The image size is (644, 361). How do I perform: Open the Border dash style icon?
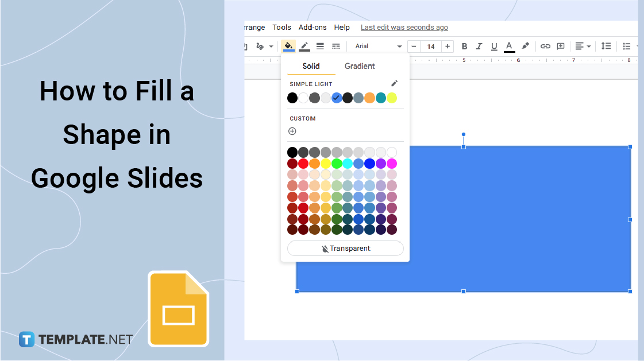coord(336,46)
